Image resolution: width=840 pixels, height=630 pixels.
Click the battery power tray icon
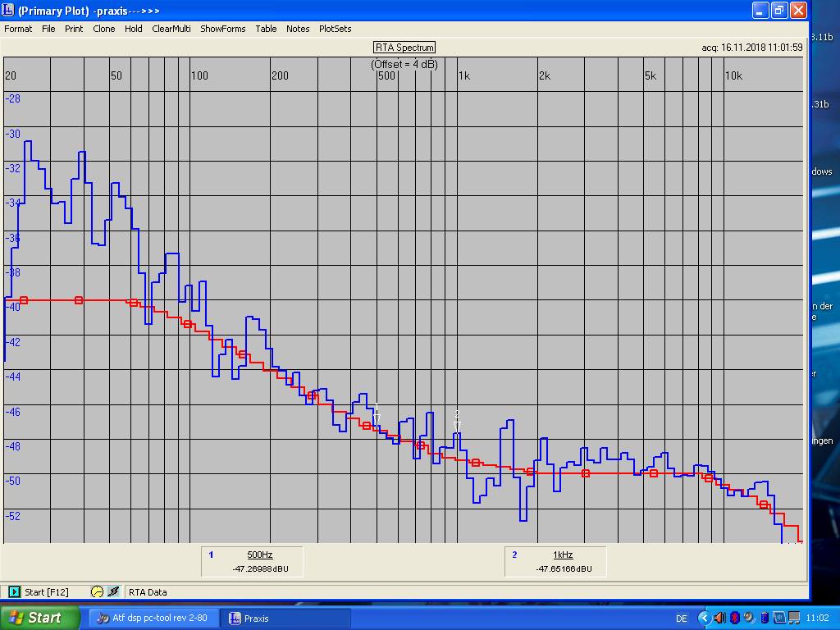765,618
